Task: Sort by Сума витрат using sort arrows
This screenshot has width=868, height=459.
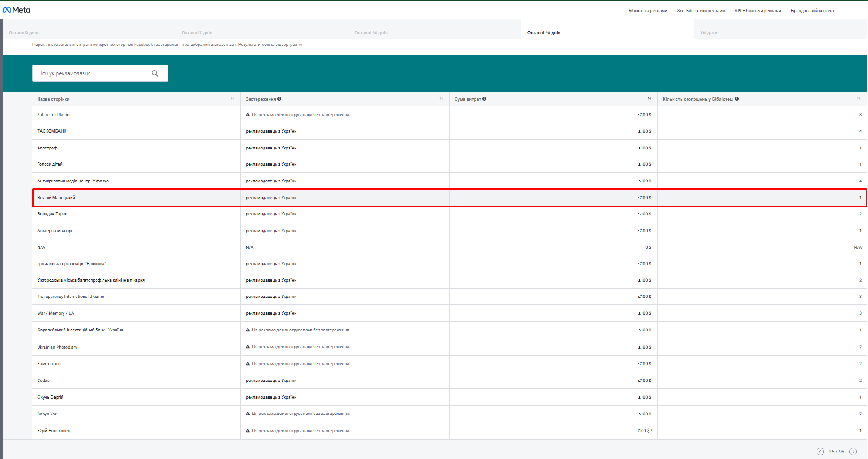Action: [x=649, y=98]
